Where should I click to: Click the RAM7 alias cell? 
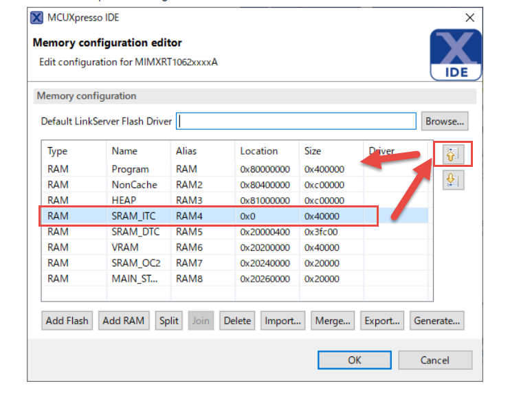189,263
